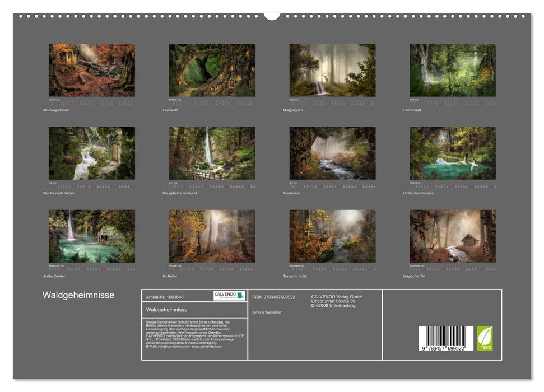The height and width of the screenshot is (392, 544).
Task: Select the Elfensumpf thumbnail
Action: coord(453,69)
